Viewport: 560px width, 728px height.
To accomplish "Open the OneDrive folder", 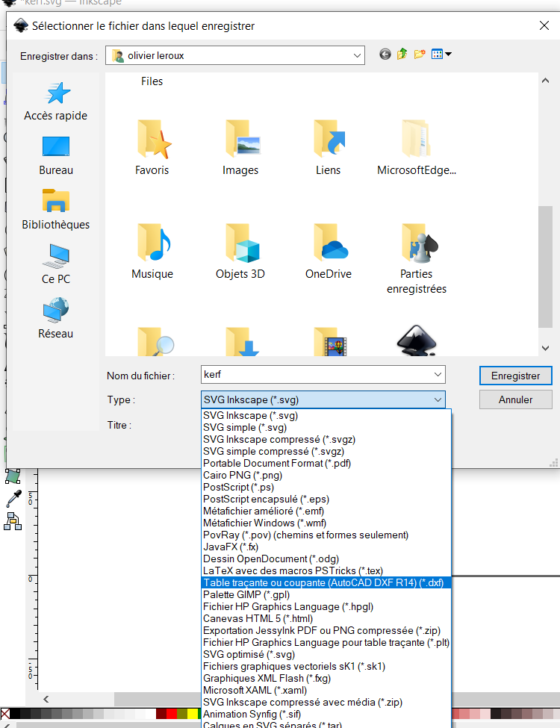I will pyautogui.click(x=329, y=251).
